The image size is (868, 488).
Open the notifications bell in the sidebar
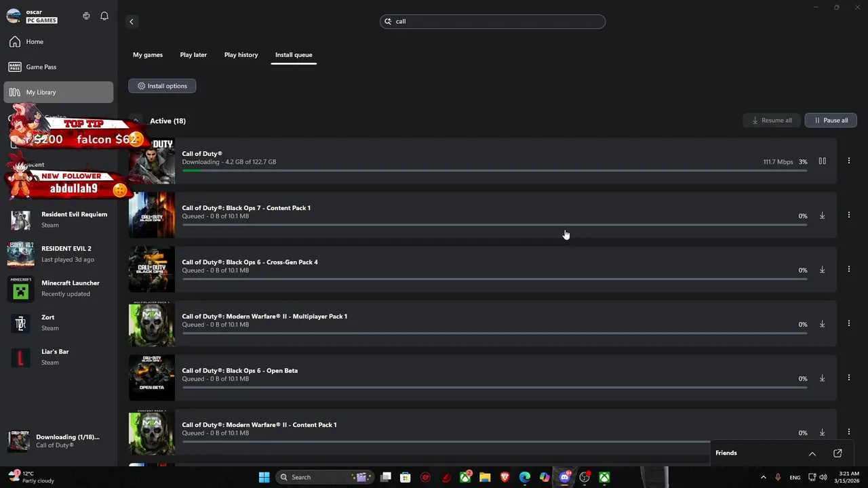[x=104, y=16]
